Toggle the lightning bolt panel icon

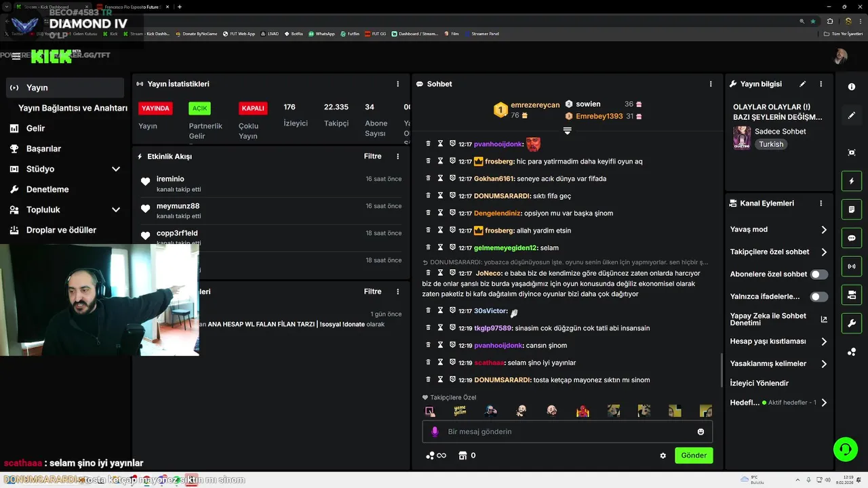852,182
